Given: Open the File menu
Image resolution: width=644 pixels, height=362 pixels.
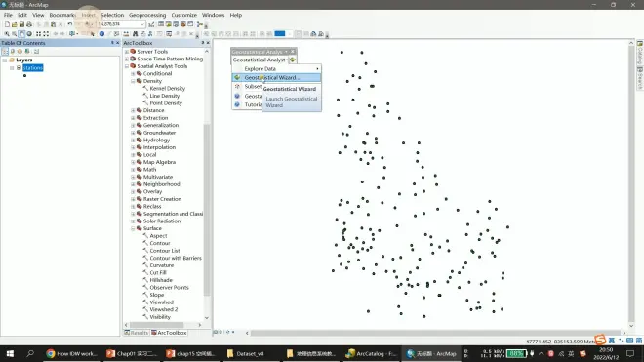Looking at the screenshot, I should (8, 15).
